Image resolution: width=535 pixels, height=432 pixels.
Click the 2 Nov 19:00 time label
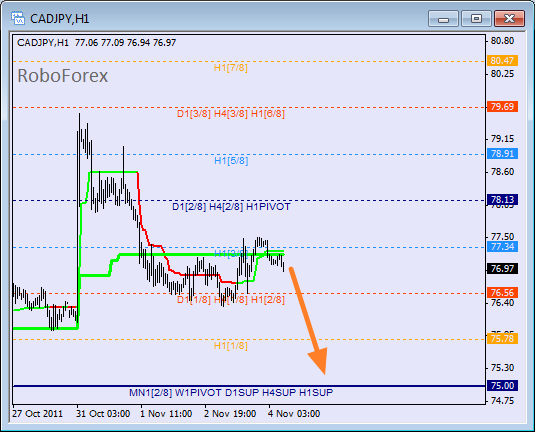230,414
